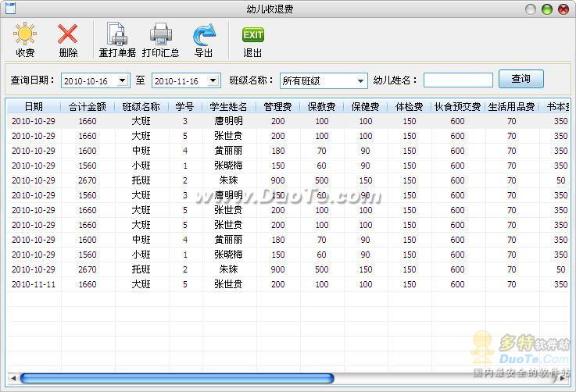The height and width of the screenshot is (392, 576).
Task: Click 黄丽丽 in first 中班 row
Action: pos(228,151)
